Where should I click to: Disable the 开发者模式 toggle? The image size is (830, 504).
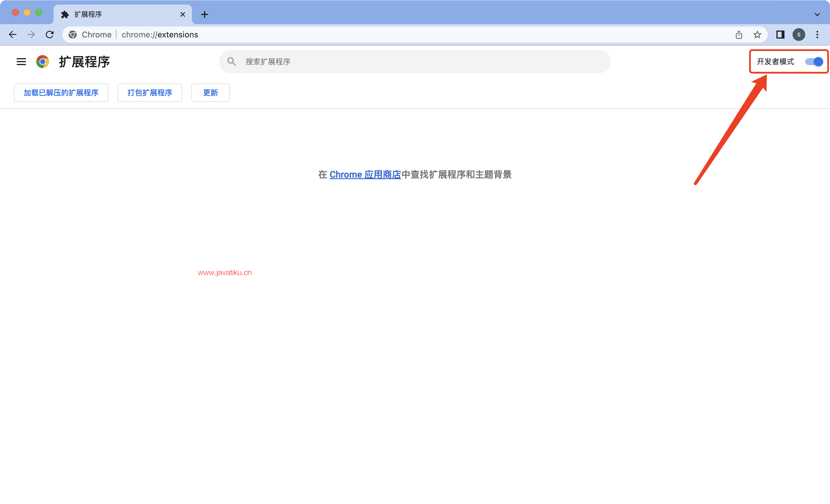814,62
